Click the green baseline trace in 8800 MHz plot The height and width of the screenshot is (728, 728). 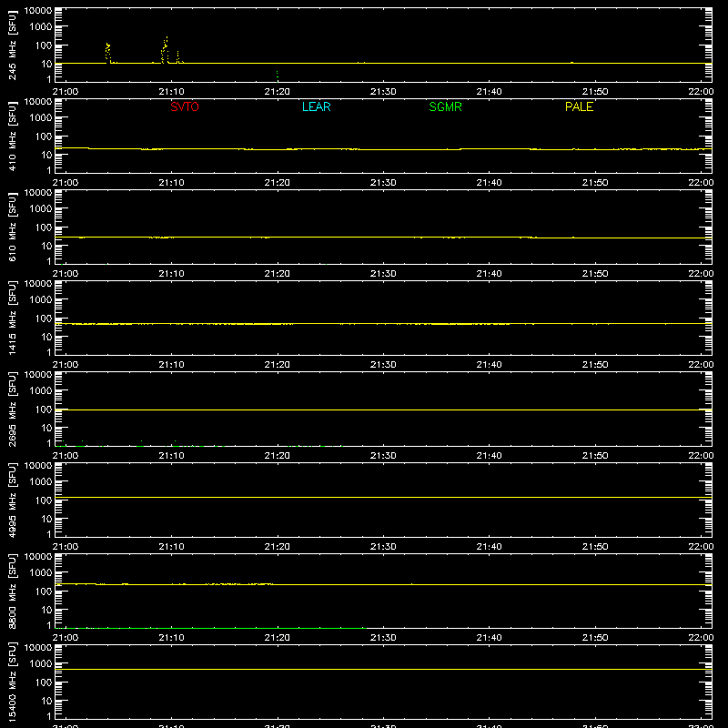pos(211,628)
